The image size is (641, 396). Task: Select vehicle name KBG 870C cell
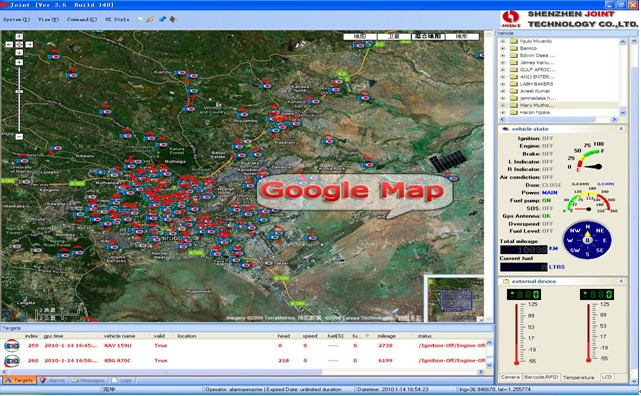click(118, 361)
